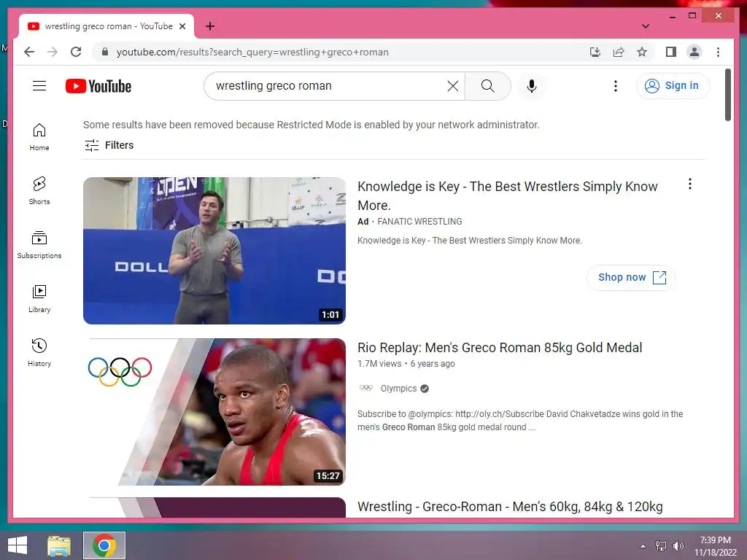Open the taskbar clock showing 7:39 PM
Image resolution: width=747 pixels, height=560 pixels.
click(715, 546)
